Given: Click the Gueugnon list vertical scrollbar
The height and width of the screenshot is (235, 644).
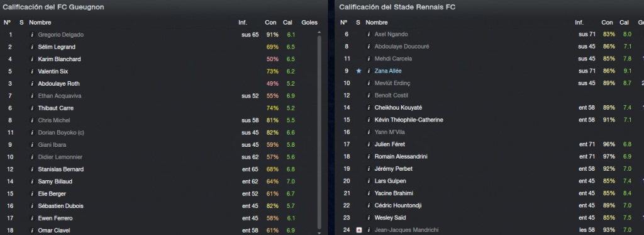Looking at the screenshot, I should click(319, 132).
